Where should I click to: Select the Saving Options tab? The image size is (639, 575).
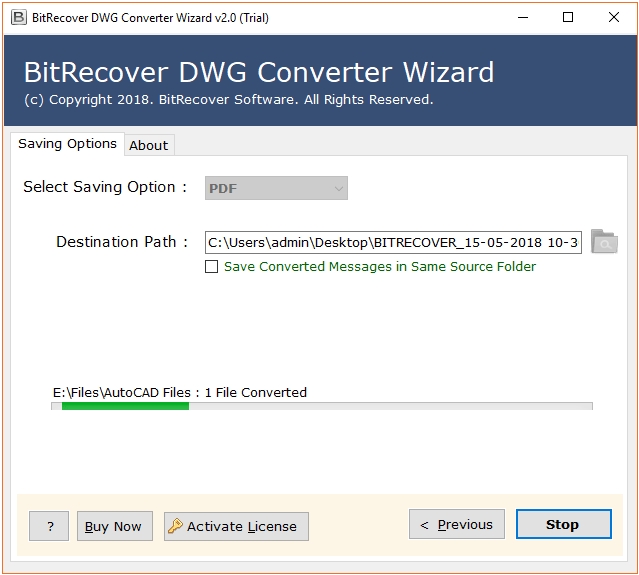click(67, 144)
